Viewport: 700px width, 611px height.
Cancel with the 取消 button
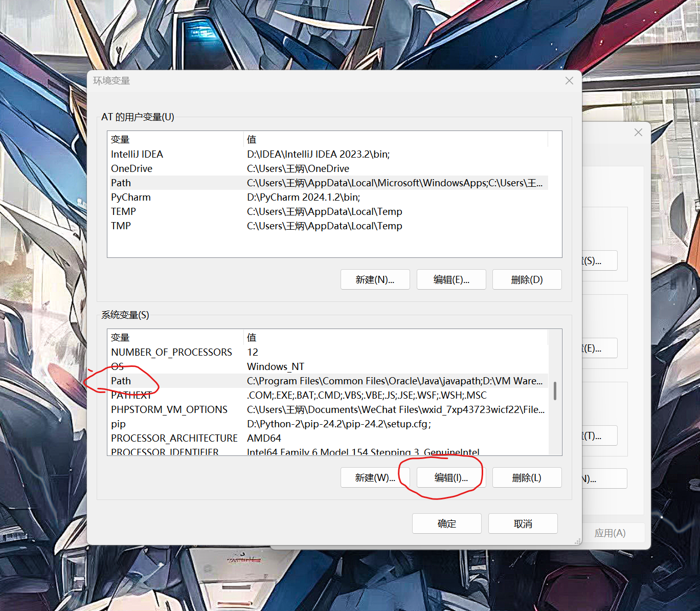[x=523, y=523]
